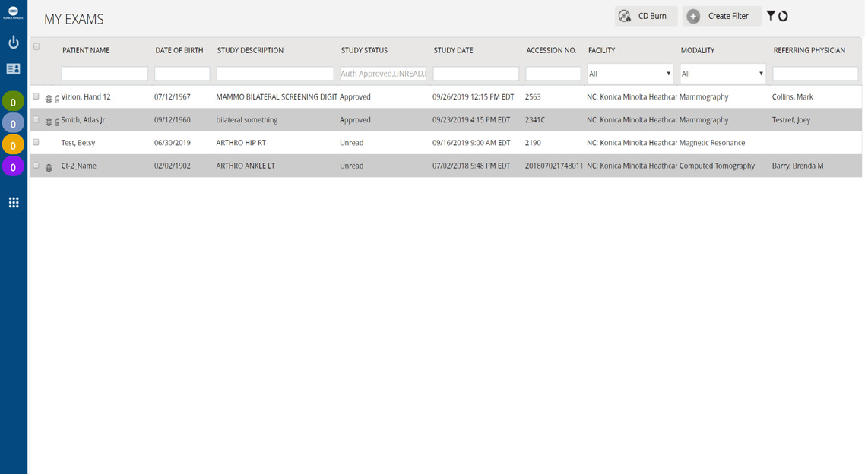
Task: Click accession number 2190
Action: click(x=533, y=143)
